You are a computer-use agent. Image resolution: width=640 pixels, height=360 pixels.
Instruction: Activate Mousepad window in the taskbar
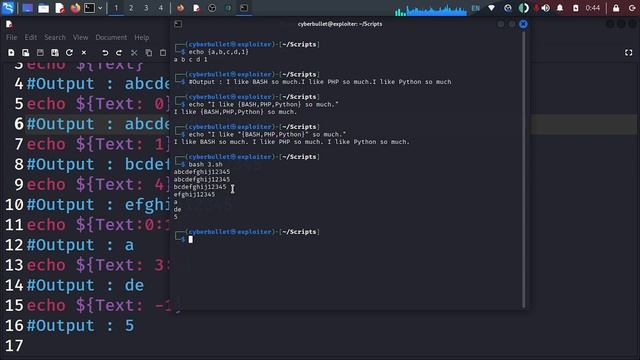click(x=196, y=8)
